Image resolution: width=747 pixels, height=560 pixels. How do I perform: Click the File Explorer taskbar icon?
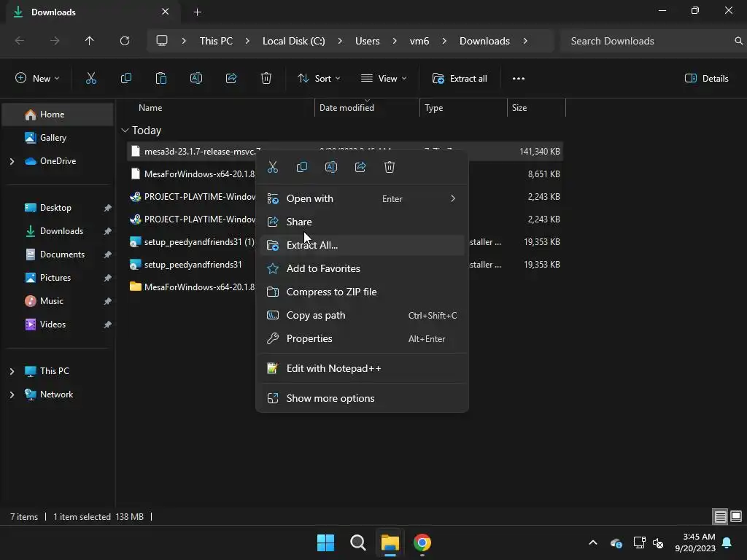(x=390, y=542)
